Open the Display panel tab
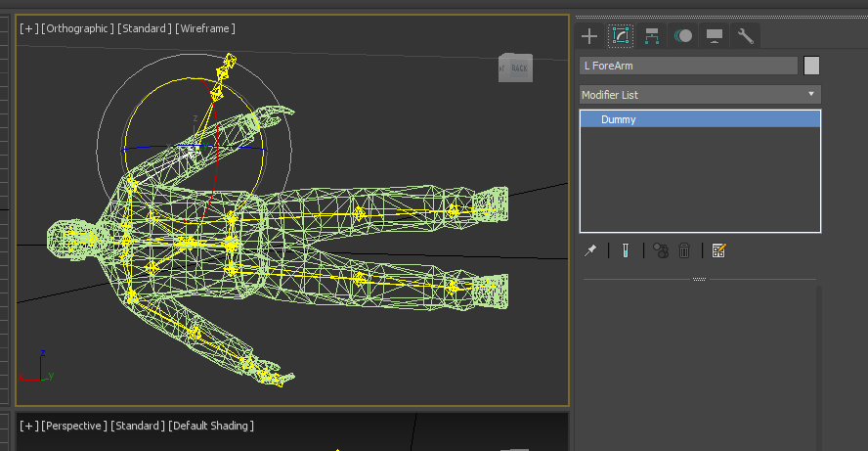Image resolution: width=868 pixels, height=451 pixels. coord(715,36)
